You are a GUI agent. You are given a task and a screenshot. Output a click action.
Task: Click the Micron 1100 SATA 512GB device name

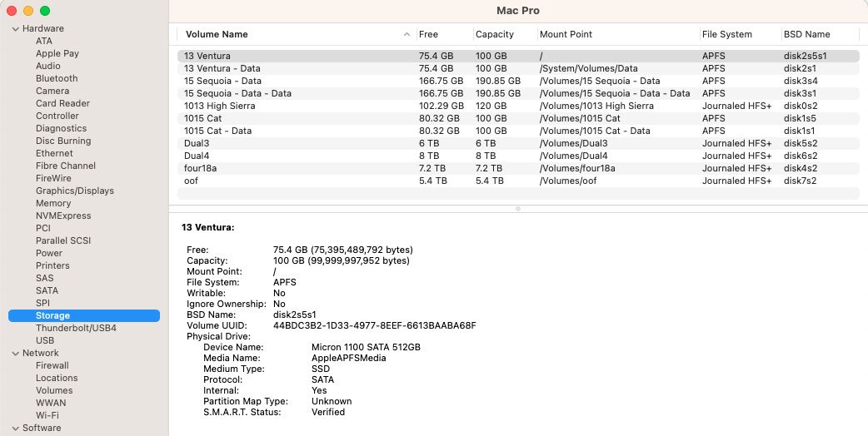coord(366,347)
